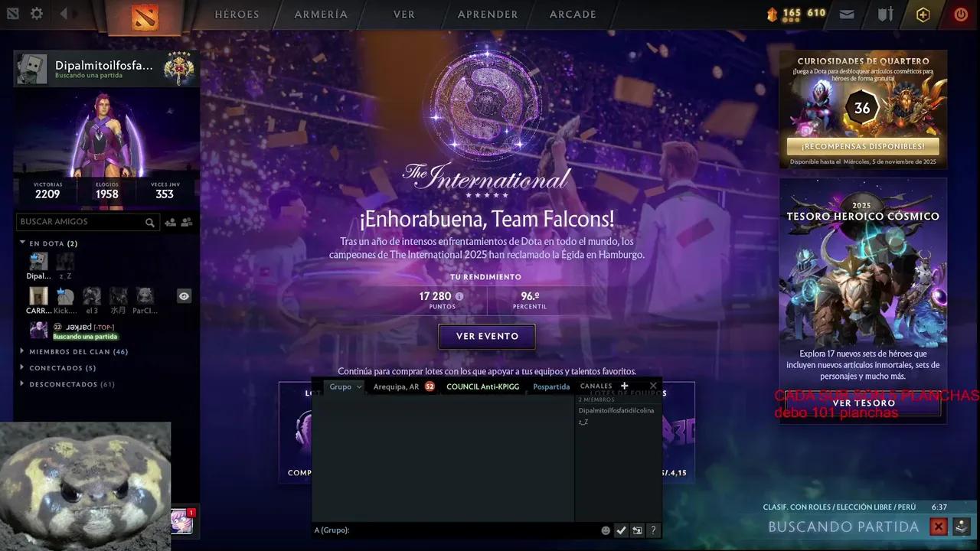Click the red power quit icon
The image size is (980, 551).
pyautogui.click(x=961, y=14)
